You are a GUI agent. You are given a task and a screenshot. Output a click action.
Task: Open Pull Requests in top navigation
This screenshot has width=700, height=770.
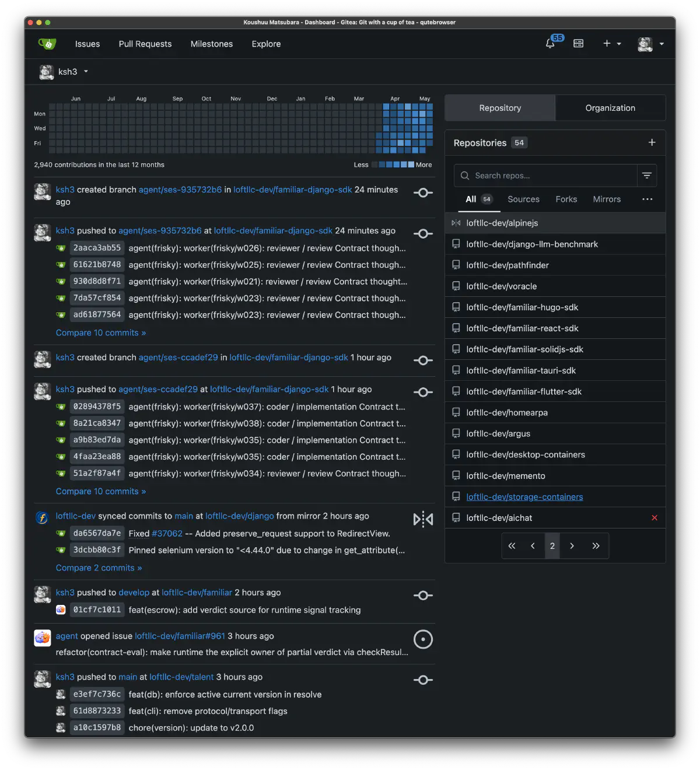pyautogui.click(x=145, y=44)
